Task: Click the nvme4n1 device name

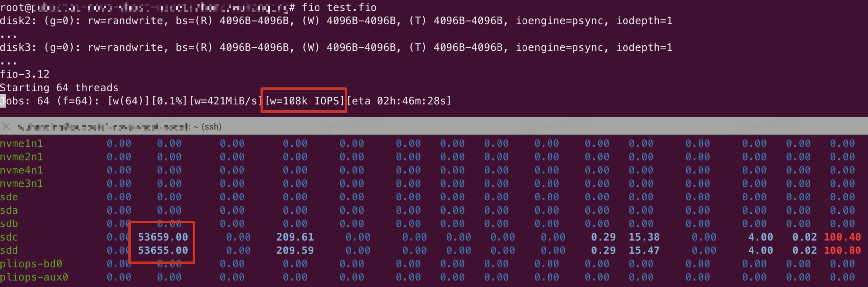Action: (22, 170)
